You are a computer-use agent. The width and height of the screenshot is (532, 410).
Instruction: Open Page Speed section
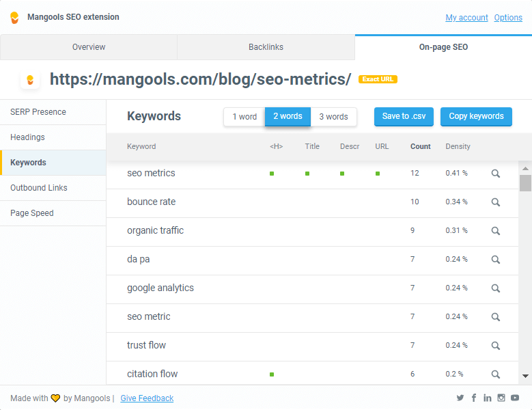click(x=53, y=213)
